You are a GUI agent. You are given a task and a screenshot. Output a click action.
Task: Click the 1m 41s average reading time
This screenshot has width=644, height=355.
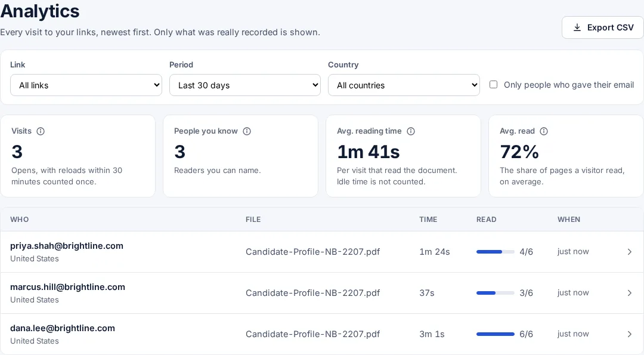(x=369, y=152)
